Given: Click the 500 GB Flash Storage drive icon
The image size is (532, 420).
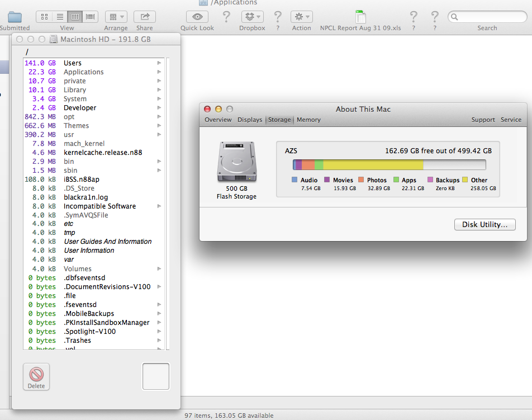Looking at the screenshot, I should 236,162.
